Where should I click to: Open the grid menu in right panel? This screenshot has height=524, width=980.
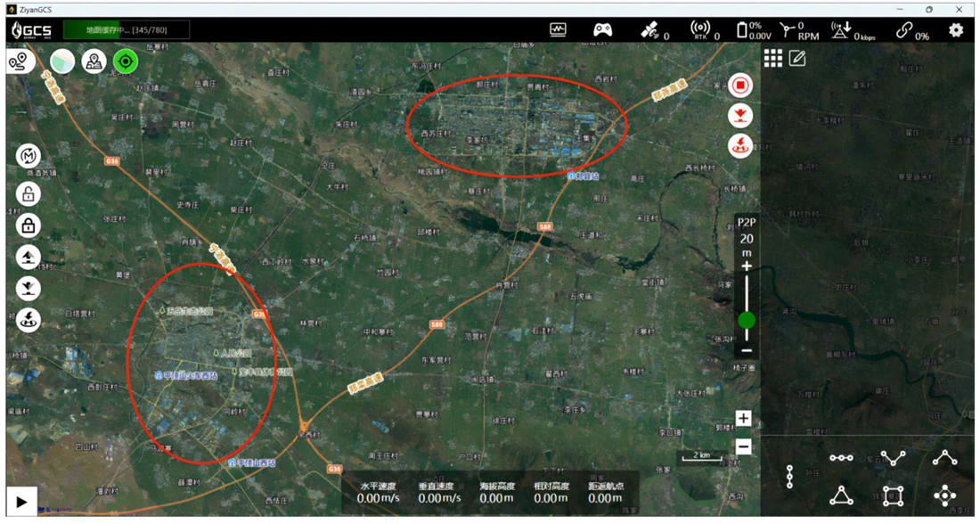tap(773, 58)
